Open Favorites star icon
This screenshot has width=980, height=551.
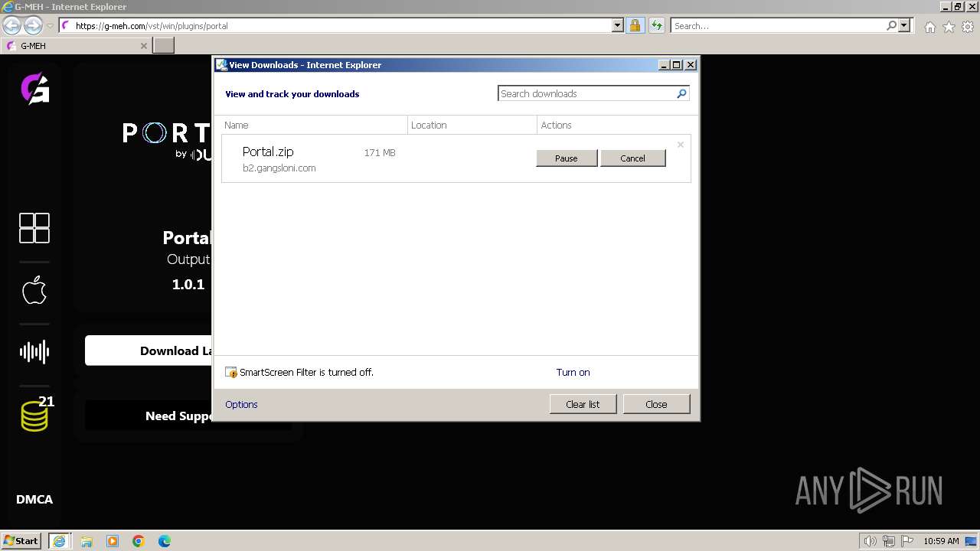pos(949,27)
